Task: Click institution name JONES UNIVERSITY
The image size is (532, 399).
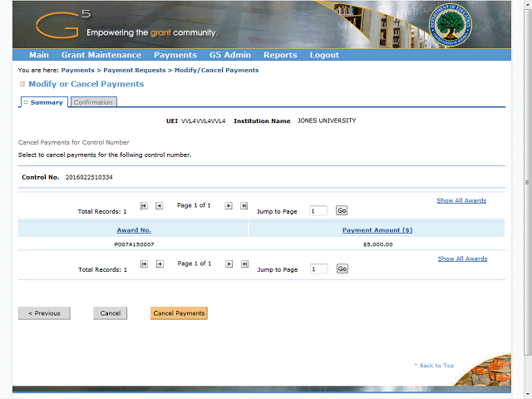Action: [x=327, y=121]
